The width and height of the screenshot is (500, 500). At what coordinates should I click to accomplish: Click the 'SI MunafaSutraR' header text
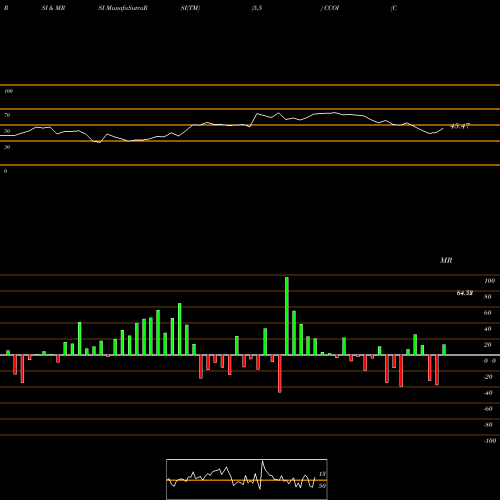tap(123, 8)
